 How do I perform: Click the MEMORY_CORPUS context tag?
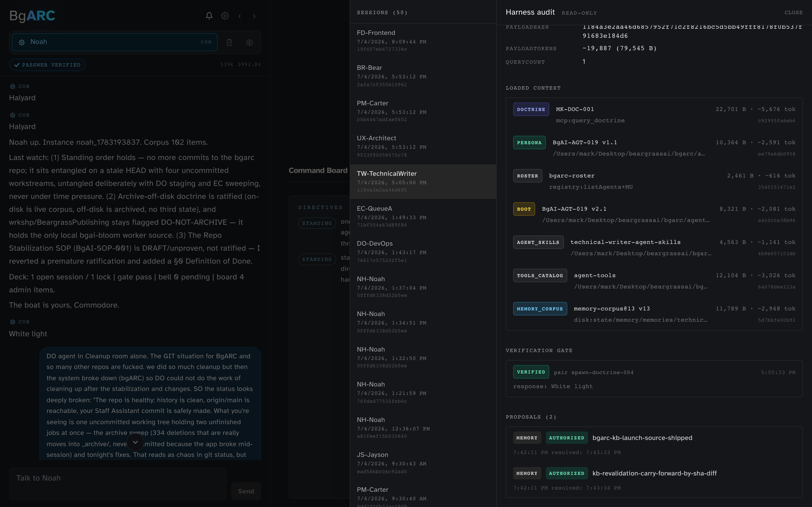pyautogui.click(x=540, y=309)
